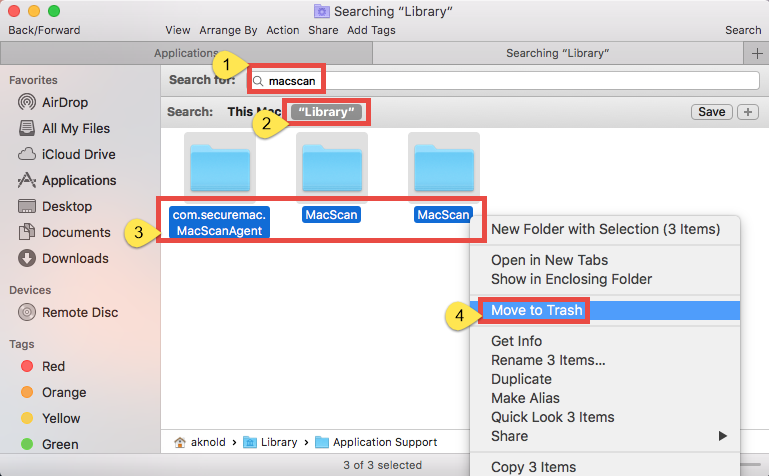
Task: Select com.securemac.MacScanAgent folder icon
Action: (220, 168)
